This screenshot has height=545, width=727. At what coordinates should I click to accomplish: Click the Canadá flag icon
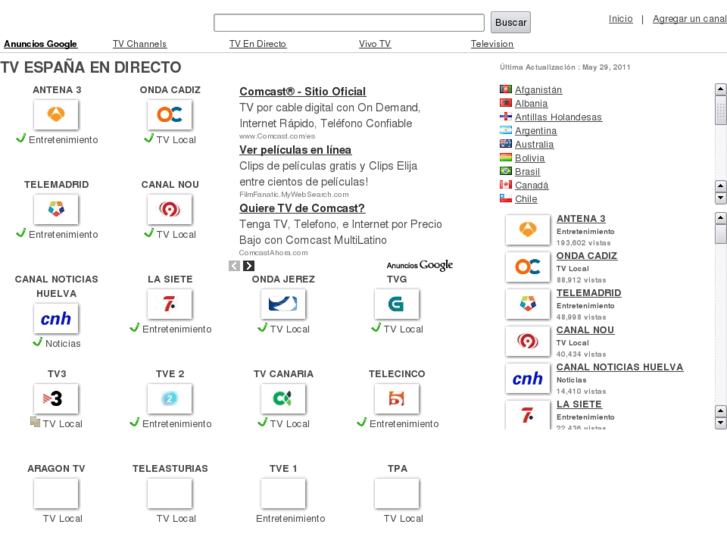506,185
